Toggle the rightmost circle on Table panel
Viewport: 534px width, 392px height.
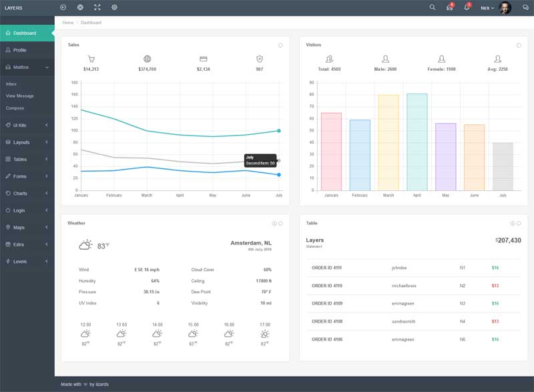pos(519,223)
